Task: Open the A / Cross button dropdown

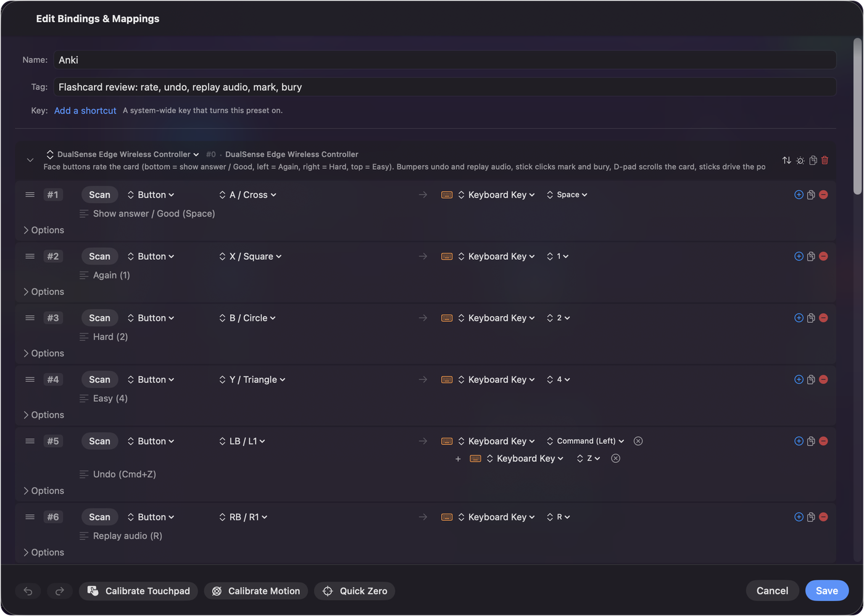Action: point(247,195)
